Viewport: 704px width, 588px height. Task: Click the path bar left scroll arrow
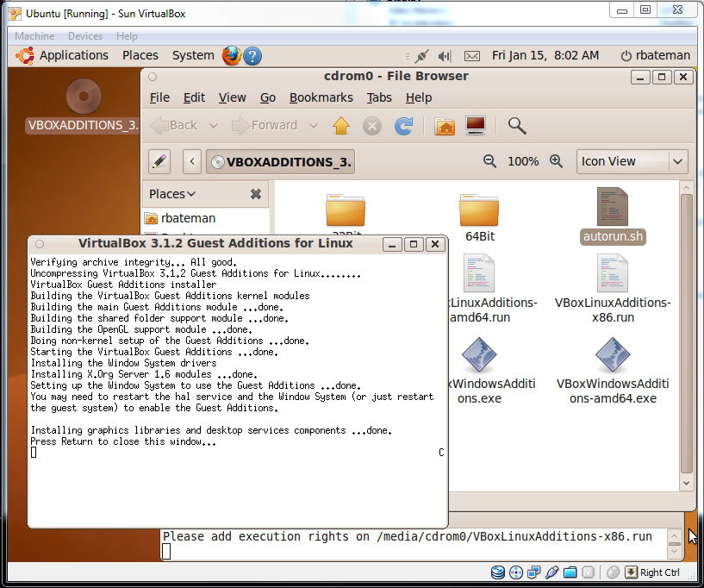click(192, 162)
